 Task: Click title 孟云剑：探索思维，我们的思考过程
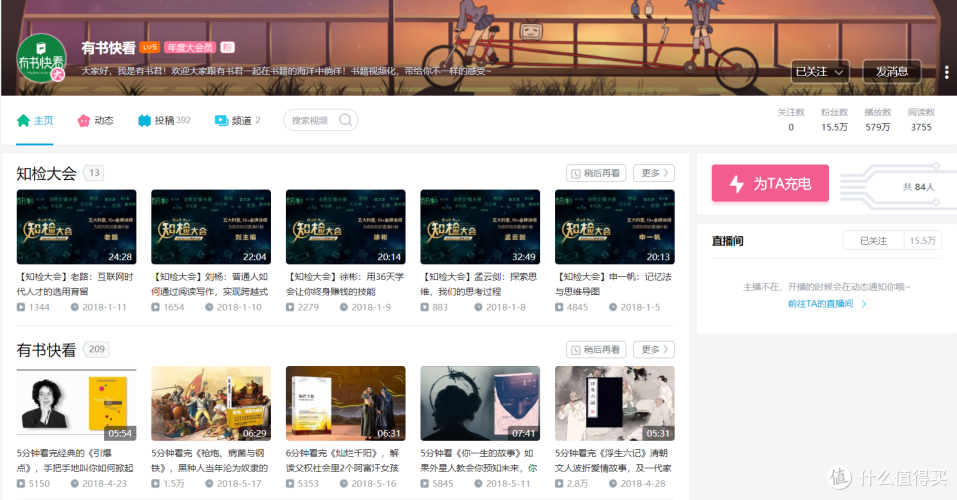click(x=479, y=284)
